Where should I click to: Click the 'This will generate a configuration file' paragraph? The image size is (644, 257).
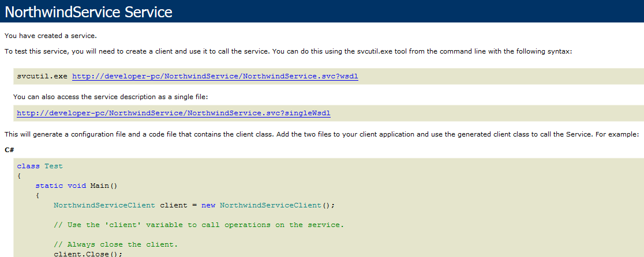321,134
